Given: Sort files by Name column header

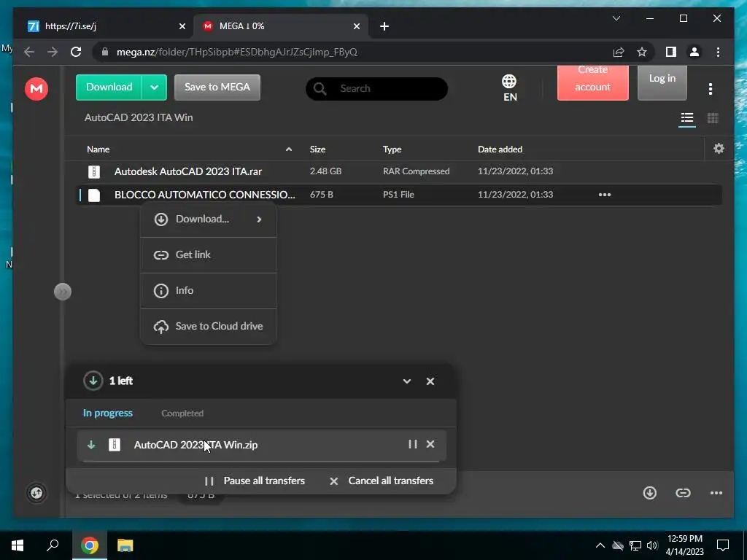Looking at the screenshot, I should tap(98, 149).
